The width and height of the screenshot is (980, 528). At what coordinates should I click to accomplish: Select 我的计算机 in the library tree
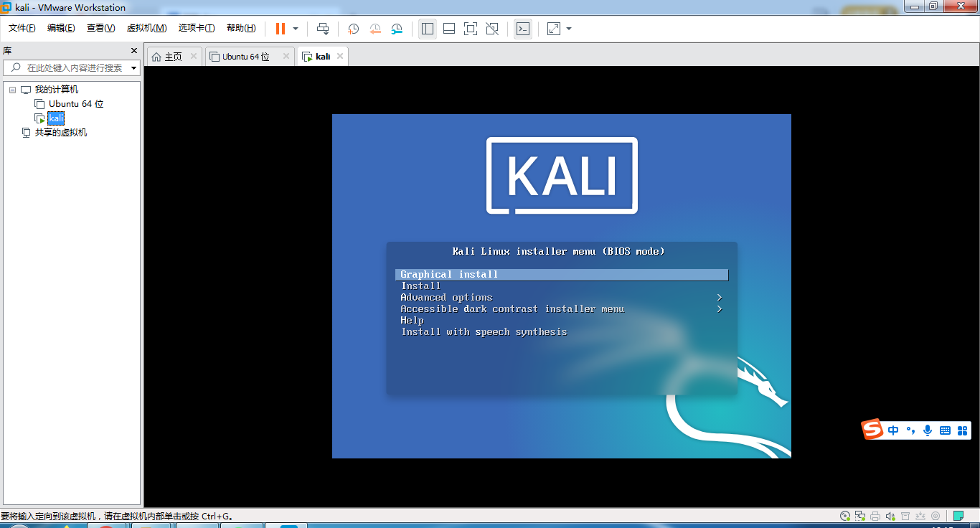(57, 90)
